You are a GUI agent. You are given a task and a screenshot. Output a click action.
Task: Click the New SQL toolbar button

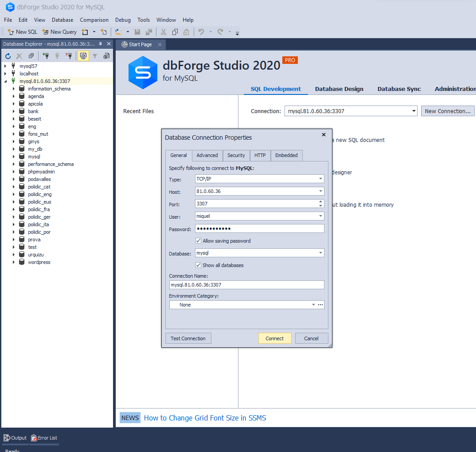(22, 32)
